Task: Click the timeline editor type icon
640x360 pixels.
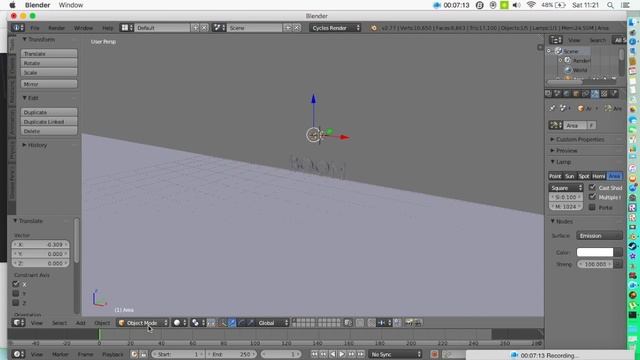Action: 18,354
